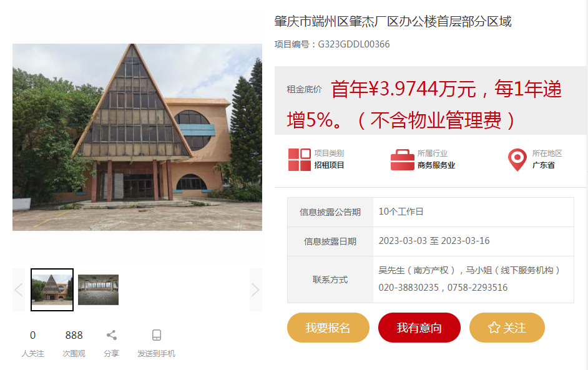Click the 0 人关注 follower counter
Screen dimensions: 588x370
(32, 343)
